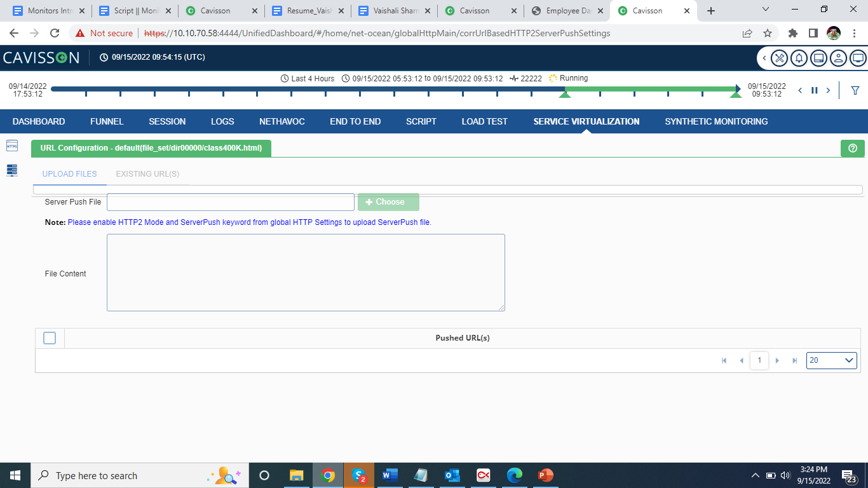This screenshot has width=868, height=488.
Task: Click the Server Push File input field
Action: tap(231, 202)
